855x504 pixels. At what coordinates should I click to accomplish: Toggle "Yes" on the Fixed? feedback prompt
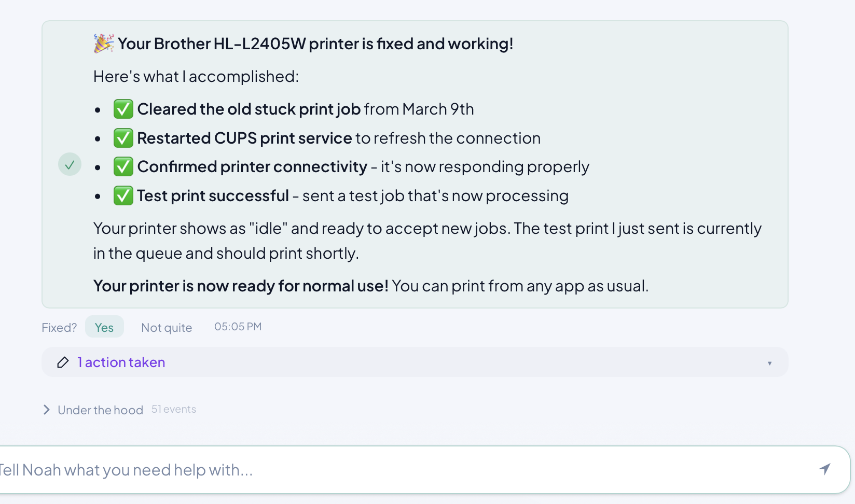click(104, 327)
